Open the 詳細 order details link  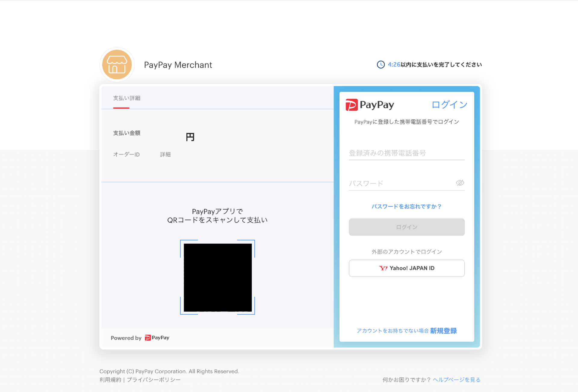pos(165,154)
